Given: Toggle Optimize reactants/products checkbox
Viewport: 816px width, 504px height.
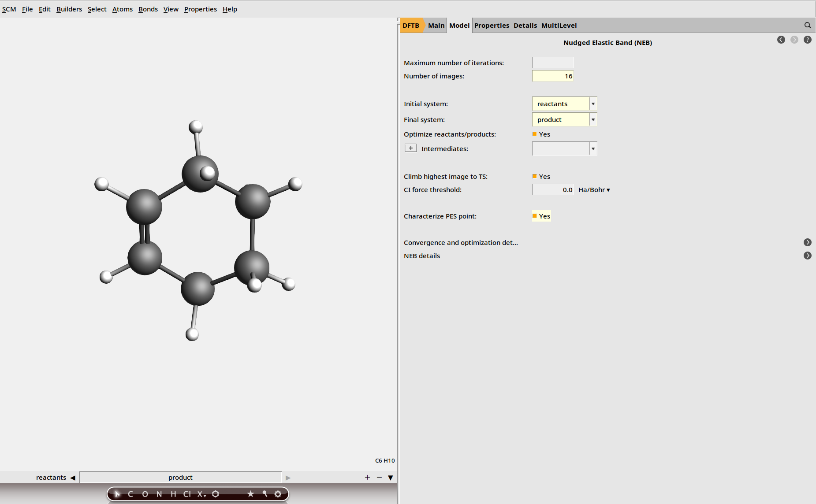Looking at the screenshot, I should tap(535, 134).
